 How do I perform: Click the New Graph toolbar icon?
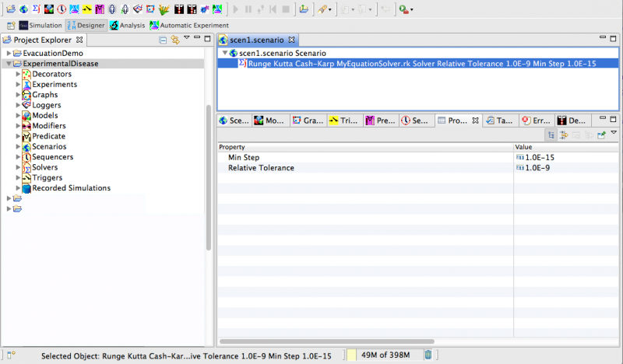[x=150, y=9]
